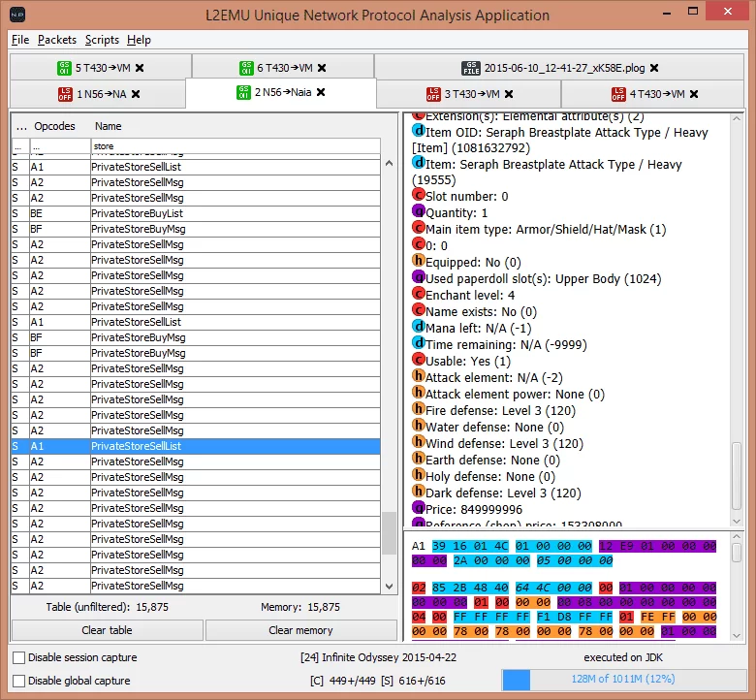Click the memory usage bar showing 128M of 1011M
This screenshot has width=756, height=700.
pos(622,681)
